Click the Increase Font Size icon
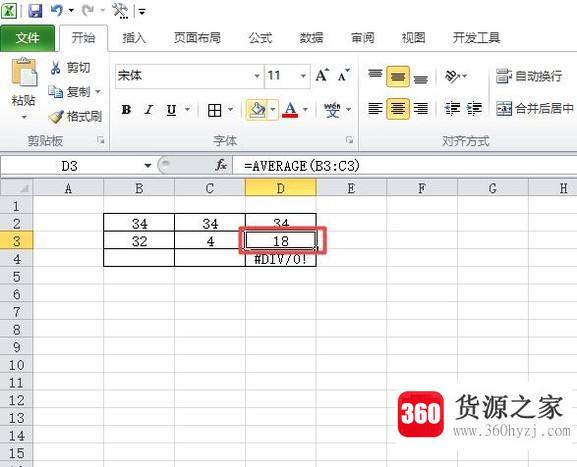 tap(322, 76)
